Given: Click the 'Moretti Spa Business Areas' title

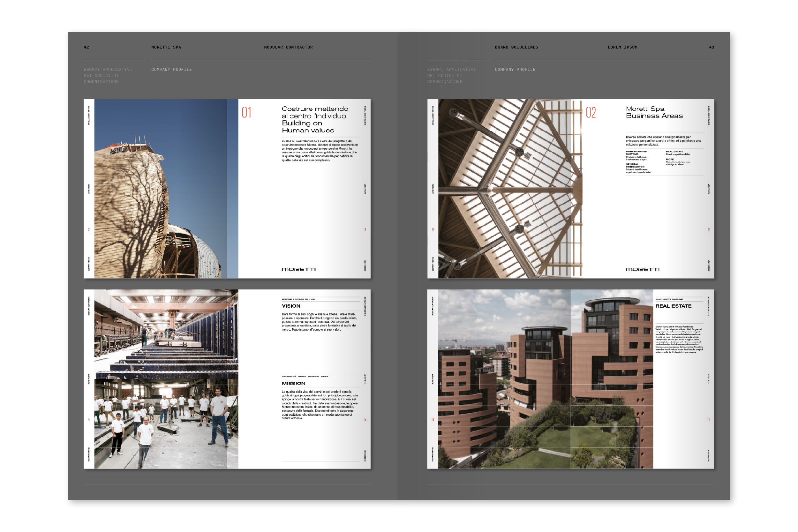Looking at the screenshot, I should click(x=654, y=112).
